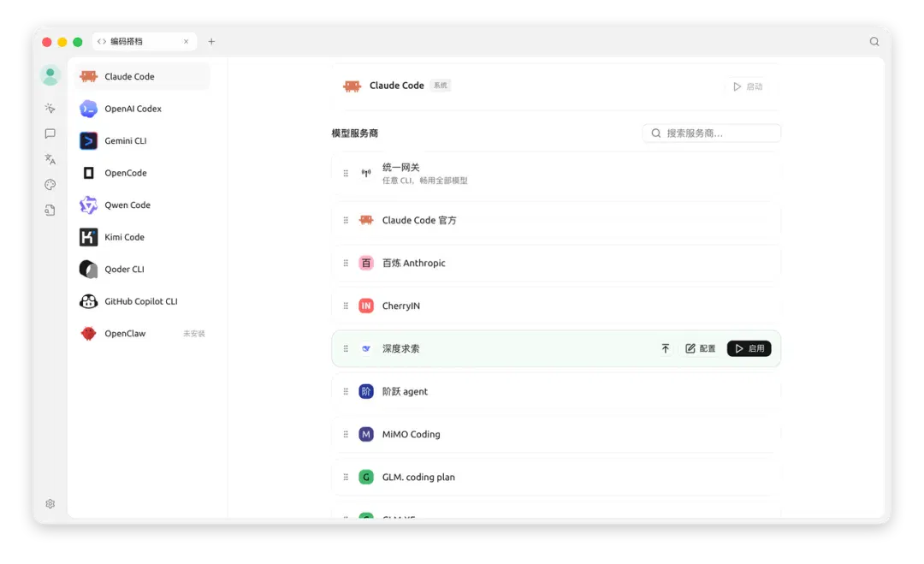Open the sparkle assistant sidebar icon
Screen dimensions: 924x564
pyautogui.click(x=50, y=109)
